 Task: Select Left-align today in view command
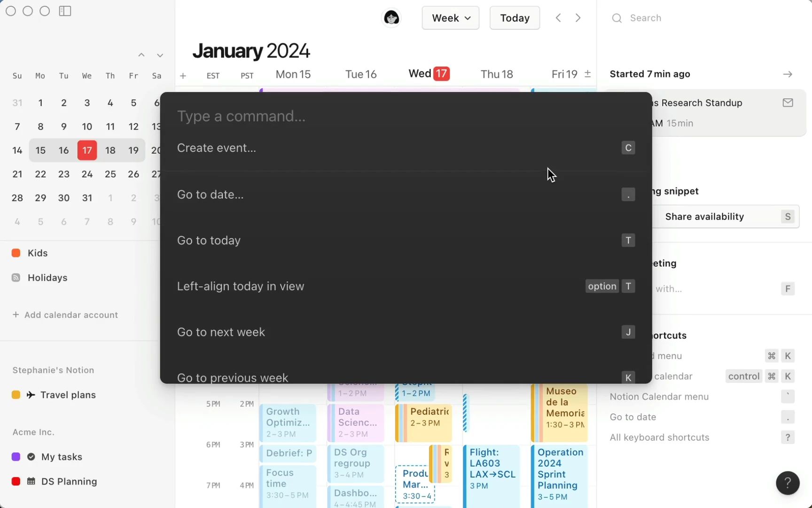(406, 286)
